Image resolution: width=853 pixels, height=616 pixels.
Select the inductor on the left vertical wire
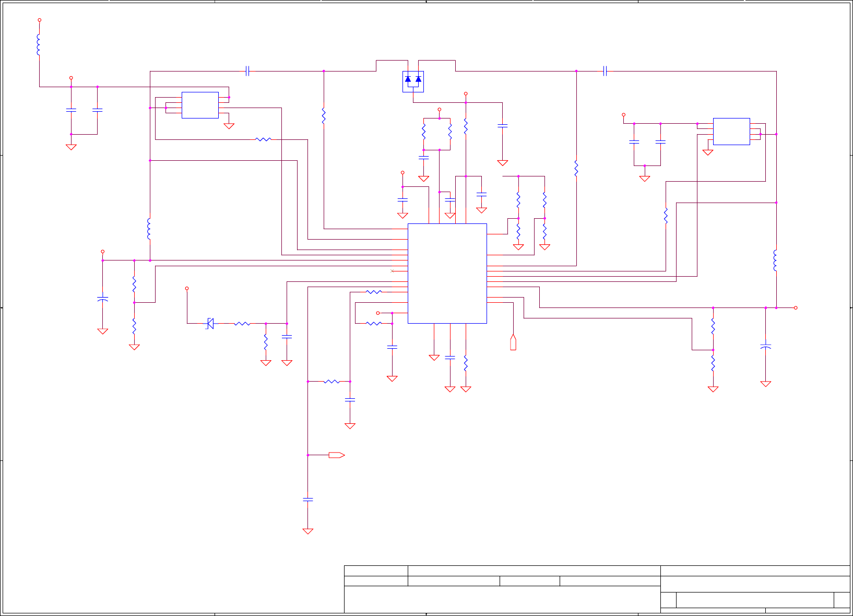(x=149, y=229)
